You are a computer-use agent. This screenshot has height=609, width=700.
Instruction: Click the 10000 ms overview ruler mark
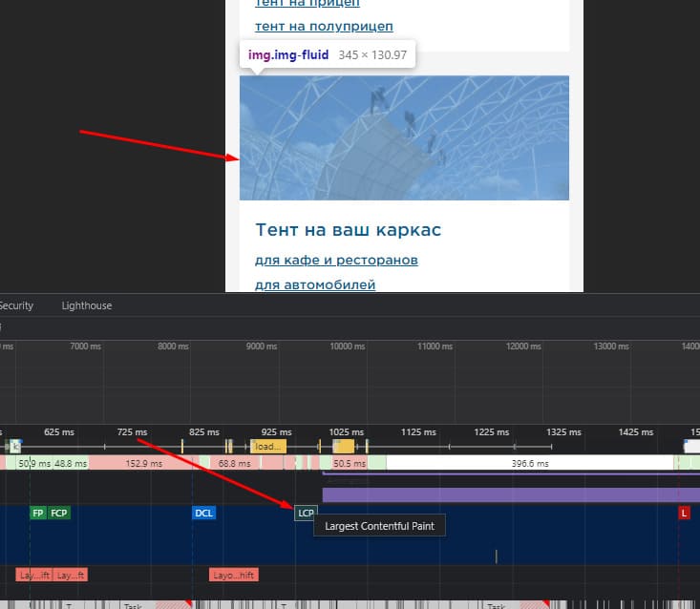click(x=347, y=346)
